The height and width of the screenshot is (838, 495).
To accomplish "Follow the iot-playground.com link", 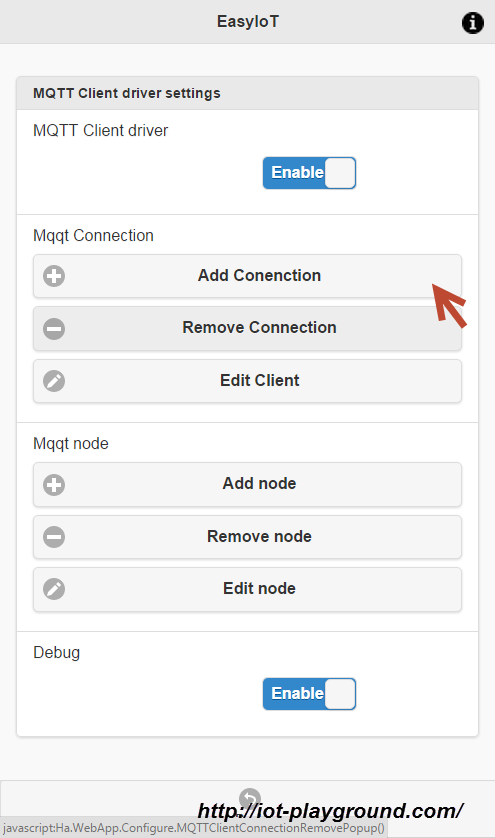I will (330, 811).
